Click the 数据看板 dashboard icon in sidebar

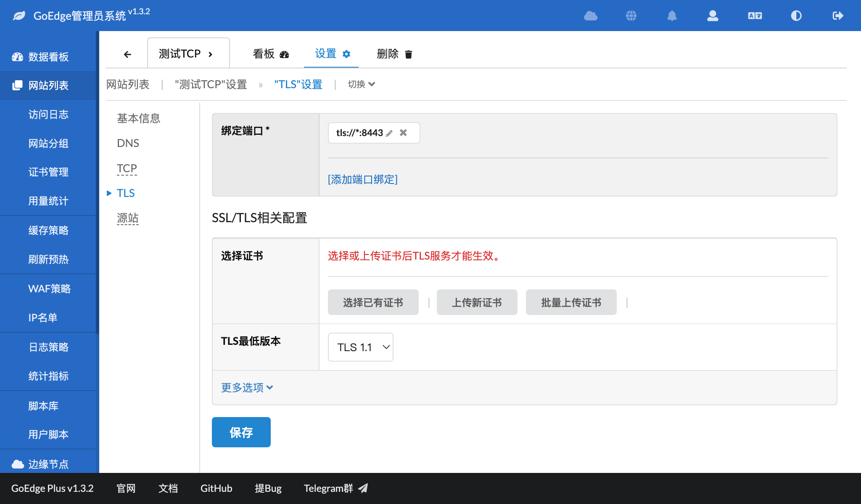tap(17, 57)
